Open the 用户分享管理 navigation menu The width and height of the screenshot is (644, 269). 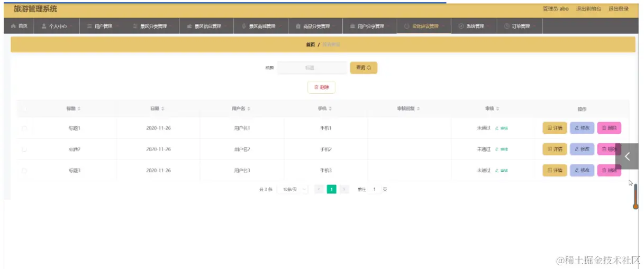[369, 26]
